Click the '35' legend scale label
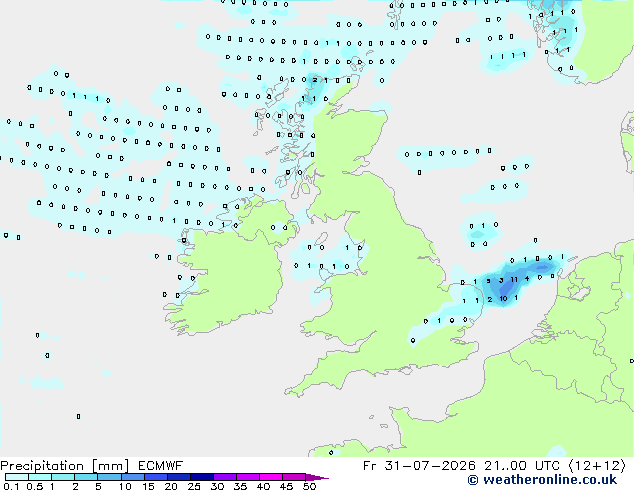Screen dimensions: 634x490 pyautogui.click(x=240, y=486)
